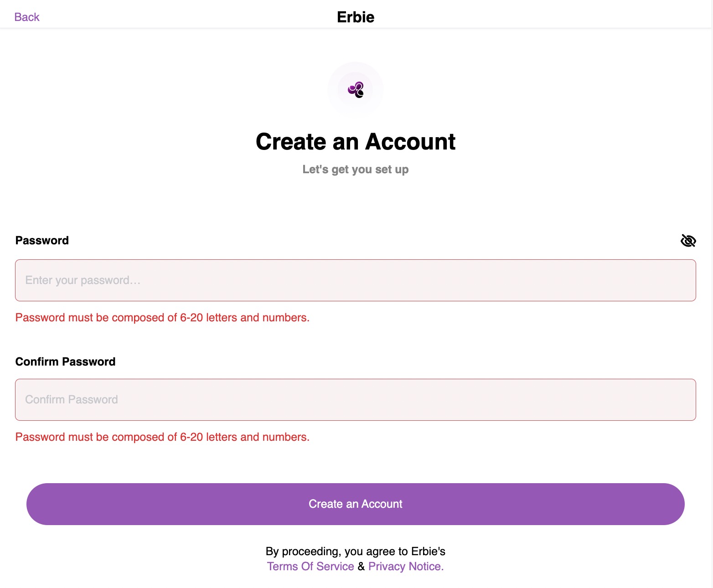
Task: Toggle password visibility with the crossed-eye icon
Action: (x=688, y=241)
